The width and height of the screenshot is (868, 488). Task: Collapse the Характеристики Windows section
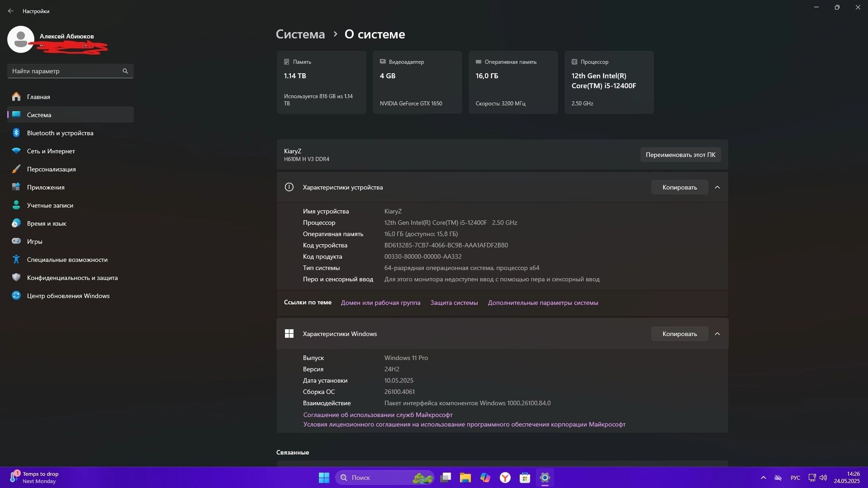(717, 334)
